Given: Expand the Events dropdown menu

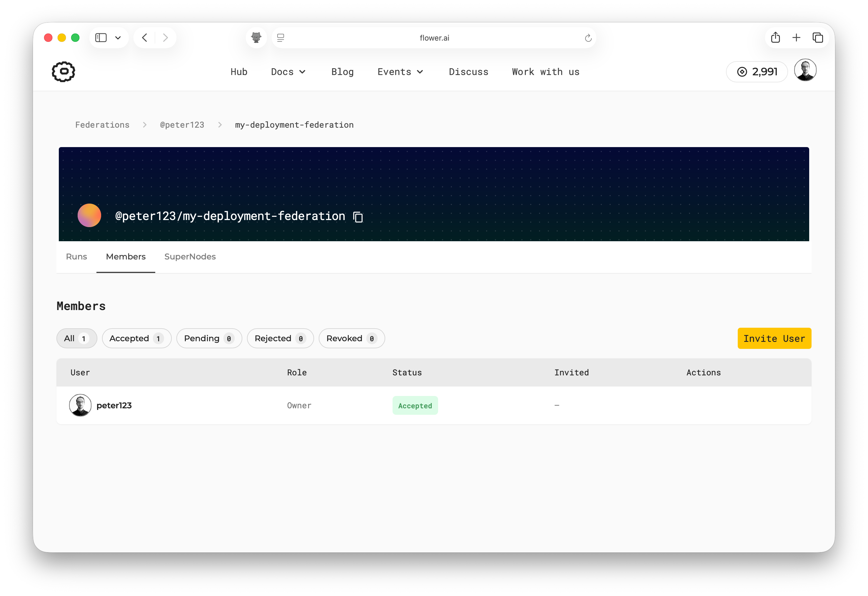Looking at the screenshot, I should [x=400, y=72].
